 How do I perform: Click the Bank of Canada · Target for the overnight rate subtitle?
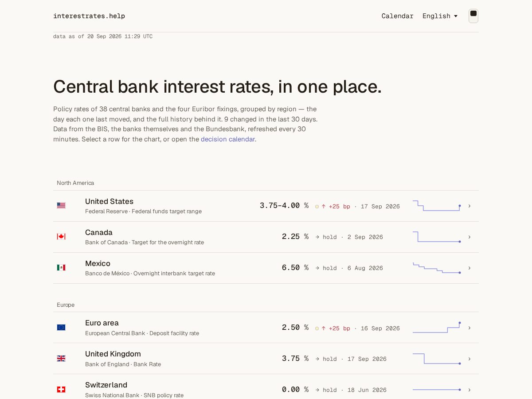(145, 243)
